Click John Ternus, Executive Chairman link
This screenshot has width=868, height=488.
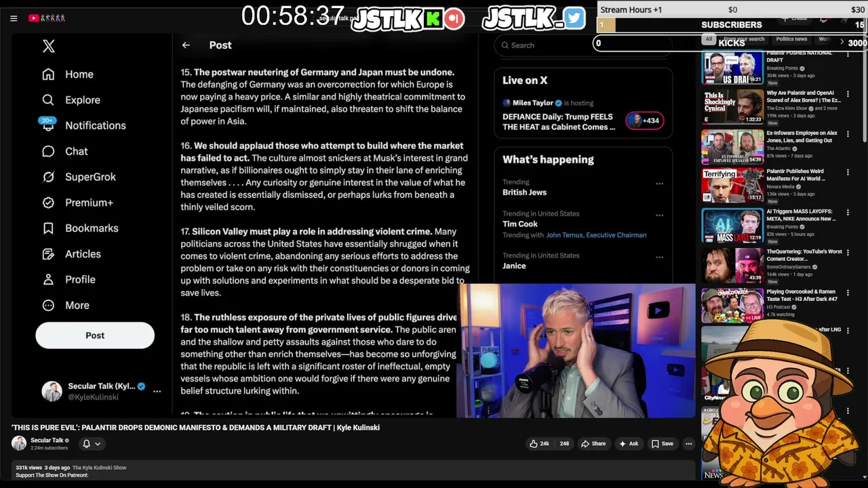[596, 235]
